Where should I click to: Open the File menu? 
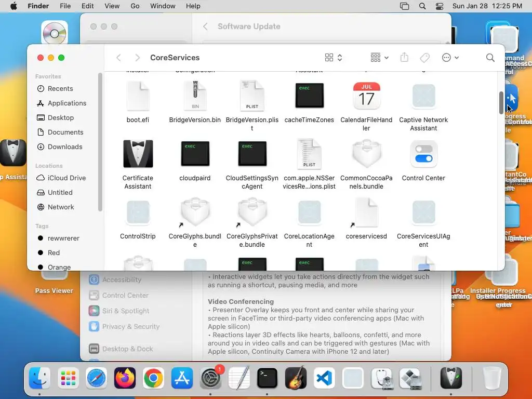pyautogui.click(x=65, y=6)
